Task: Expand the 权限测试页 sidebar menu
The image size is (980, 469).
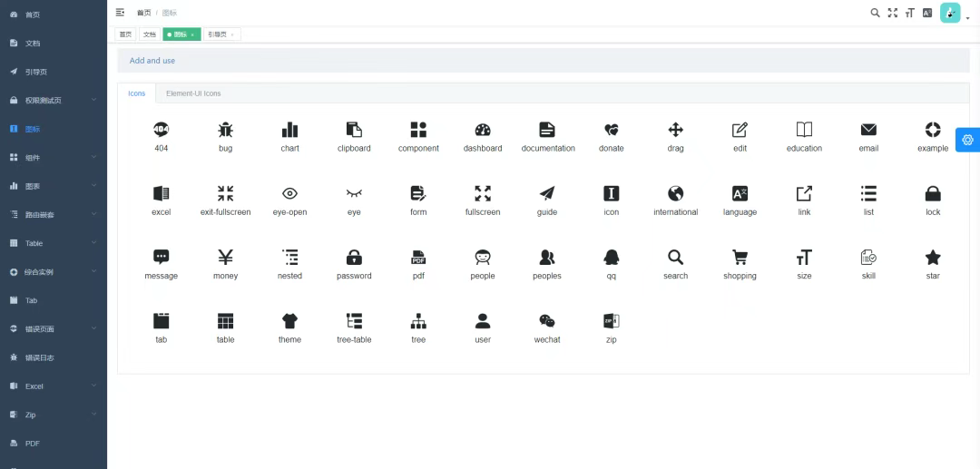Action: click(54, 100)
